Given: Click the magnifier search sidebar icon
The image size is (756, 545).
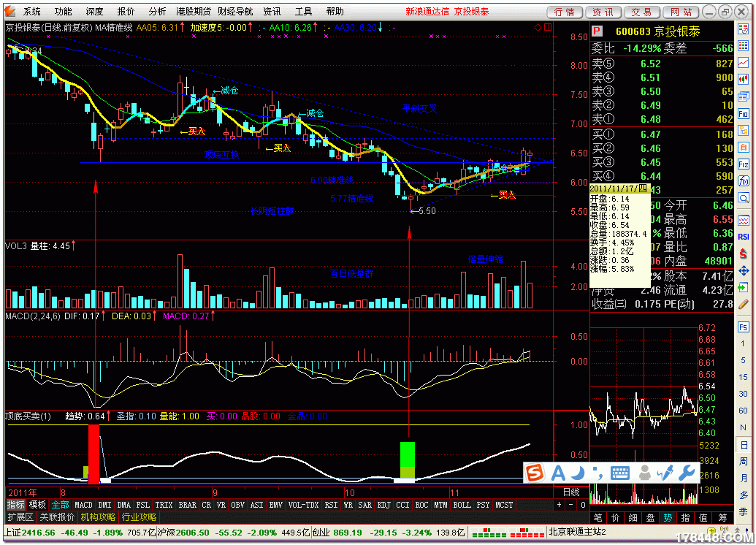Looking at the screenshot, I should coord(743,198).
